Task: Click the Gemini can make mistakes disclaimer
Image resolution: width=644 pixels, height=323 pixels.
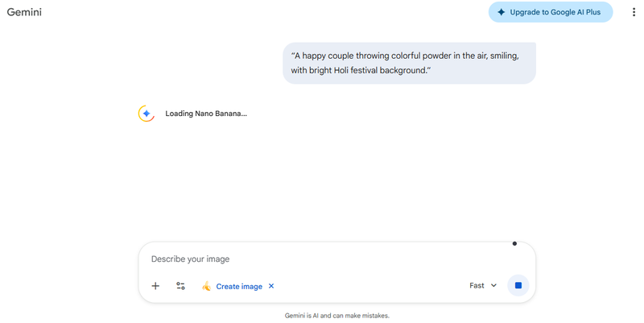Action: 336,316
